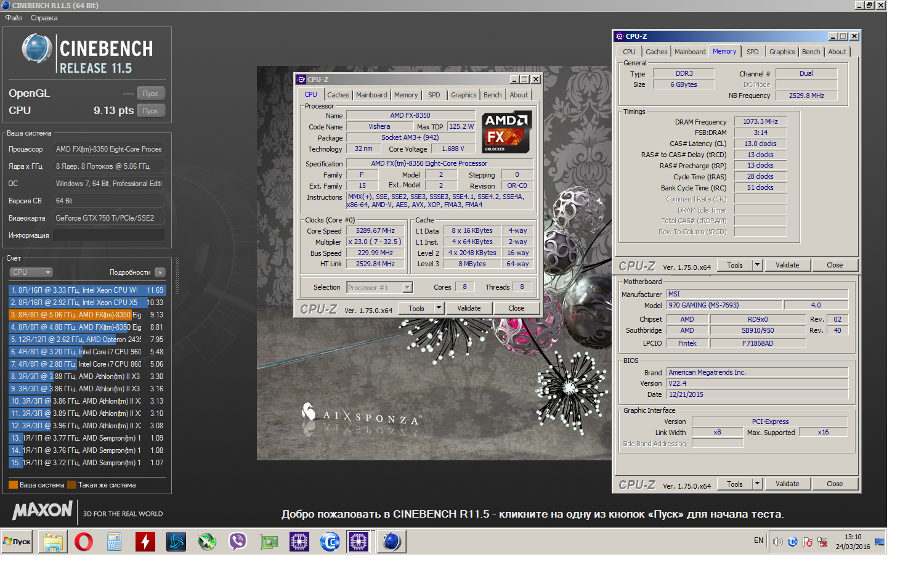Click the Action Center flag tray icon
Image resolution: width=924 pixels, height=570 pixels.
[808, 542]
